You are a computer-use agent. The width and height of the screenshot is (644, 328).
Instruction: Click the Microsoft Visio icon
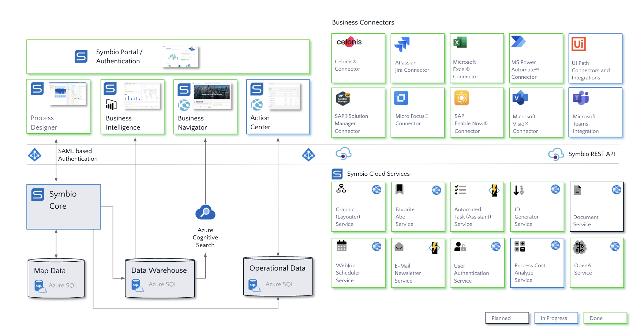click(x=520, y=98)
